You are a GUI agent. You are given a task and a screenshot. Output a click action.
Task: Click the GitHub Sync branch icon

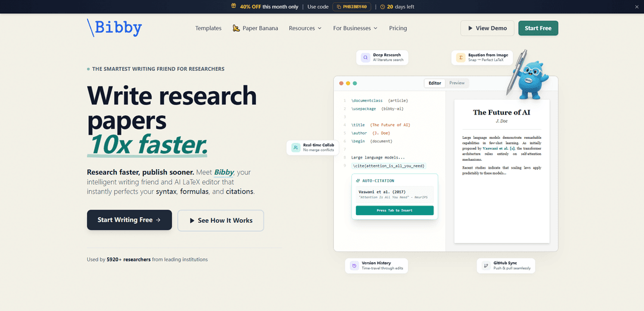tap(486, 265)
